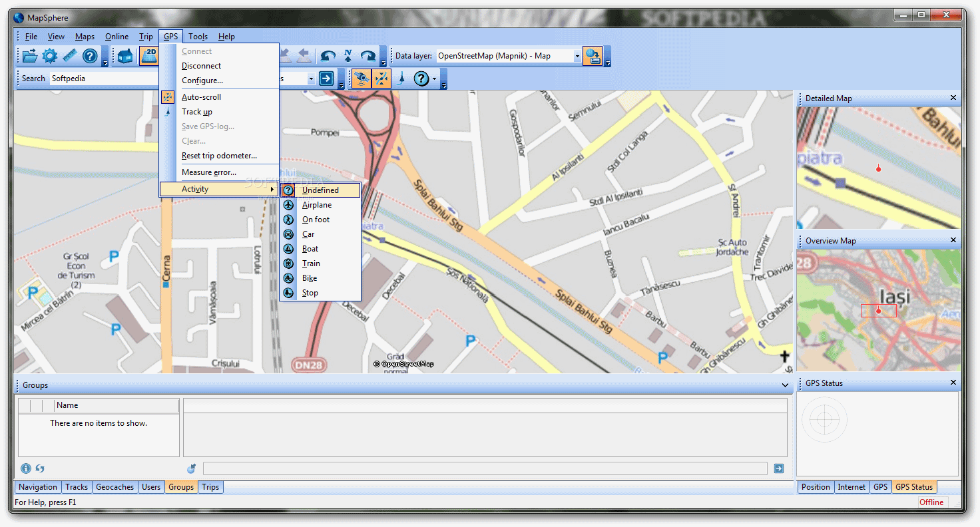
Task: Click the track-up arrow toolbar icon
Action: point(401,79)
